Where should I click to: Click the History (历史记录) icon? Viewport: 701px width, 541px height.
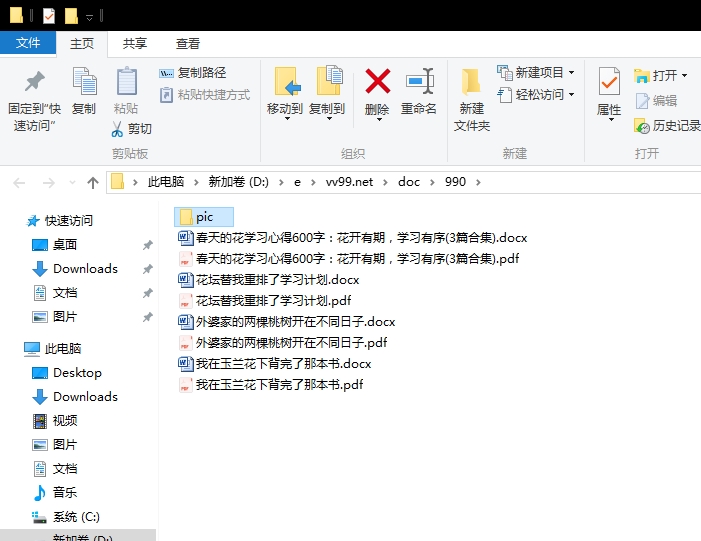(642, 127)
